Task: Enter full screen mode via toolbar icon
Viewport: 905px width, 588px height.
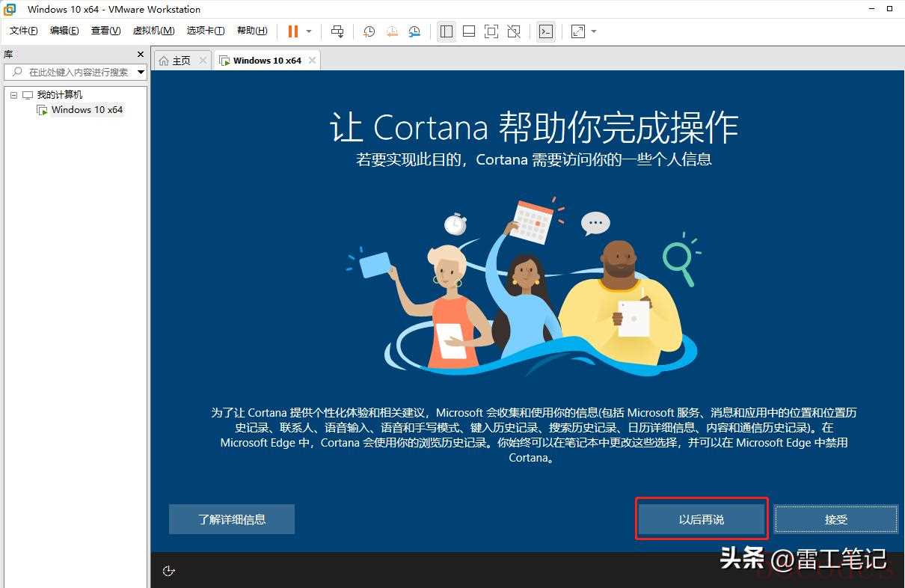Action: [491, 31]
